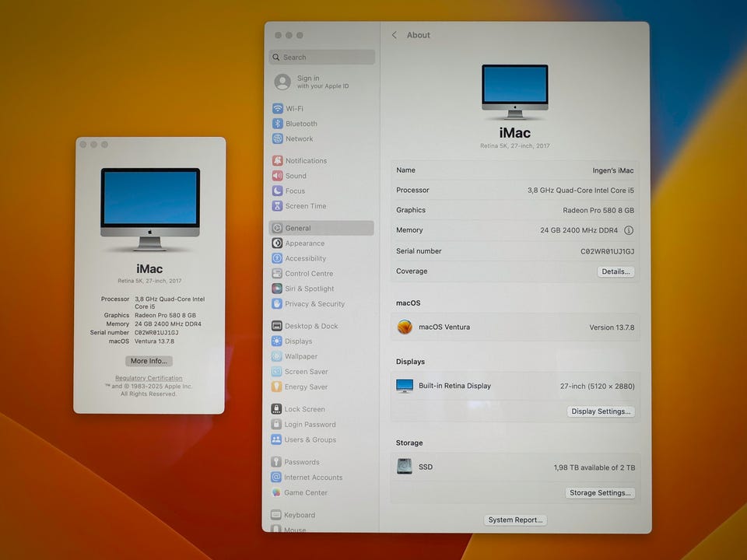Click the Version 13.7.8 text
Viewport: 747px width, 560px height.
[612, 327]
